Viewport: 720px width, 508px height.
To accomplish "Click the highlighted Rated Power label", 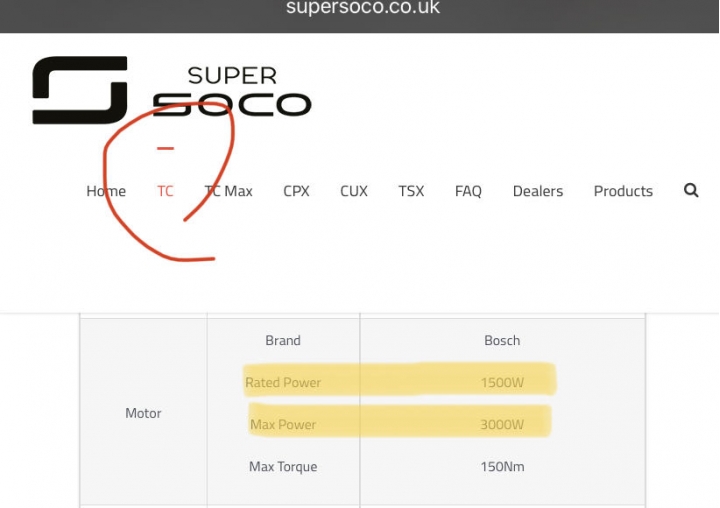I will click(283, 383).
